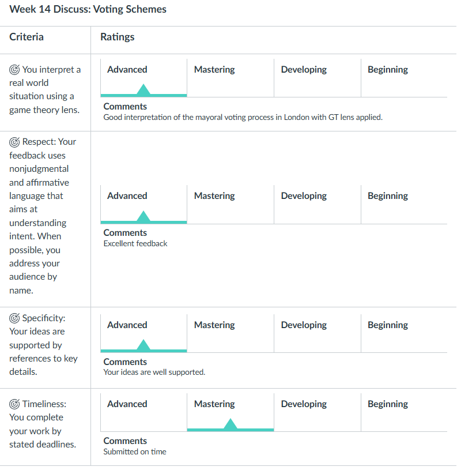Select Beginning rating for the Specificity criterion
Screen dimensions: 476x474
point(404,332)
